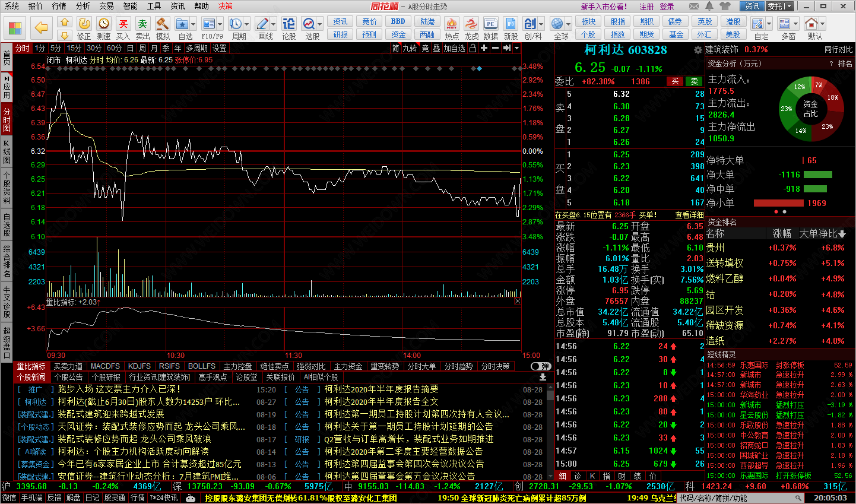Switch to the MACDFS indicator tab
Screen dimensions: 856x504
105,366
